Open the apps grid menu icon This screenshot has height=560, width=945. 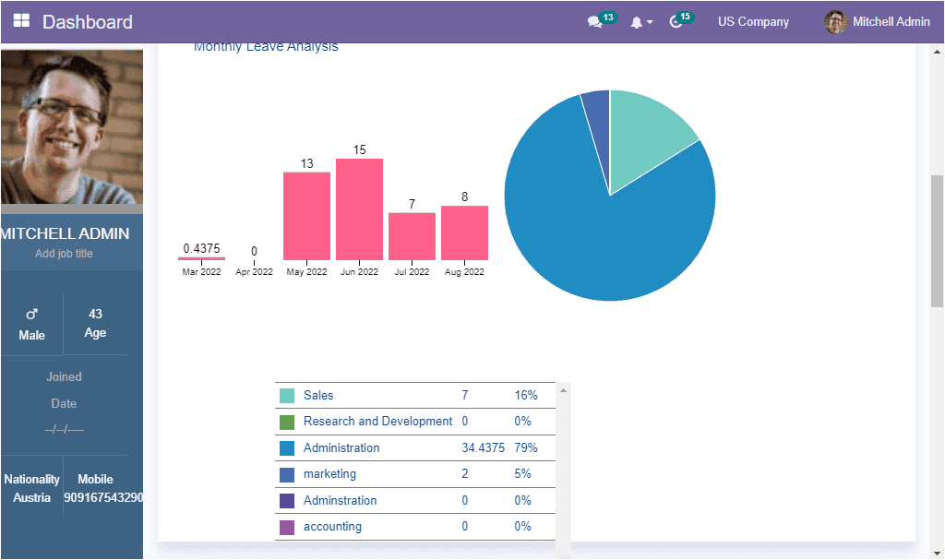[x=21, y=21]
